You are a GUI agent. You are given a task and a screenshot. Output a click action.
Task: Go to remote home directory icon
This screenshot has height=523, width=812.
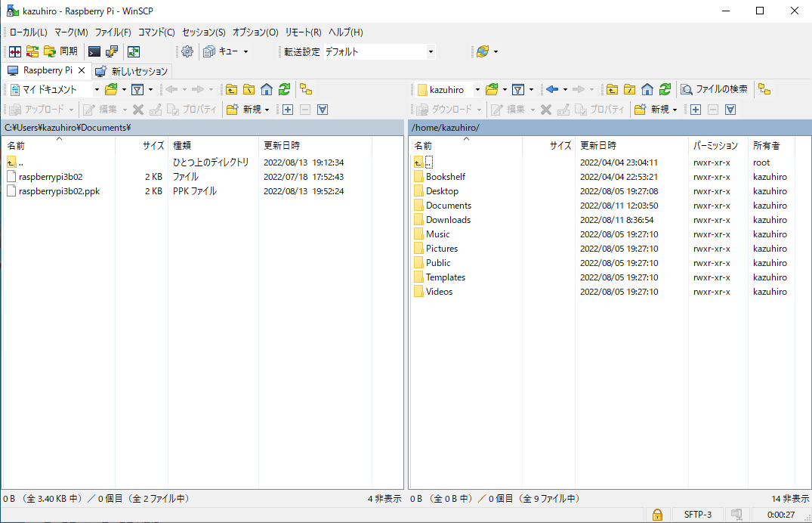pyautogui.click(x=647, y=90)
